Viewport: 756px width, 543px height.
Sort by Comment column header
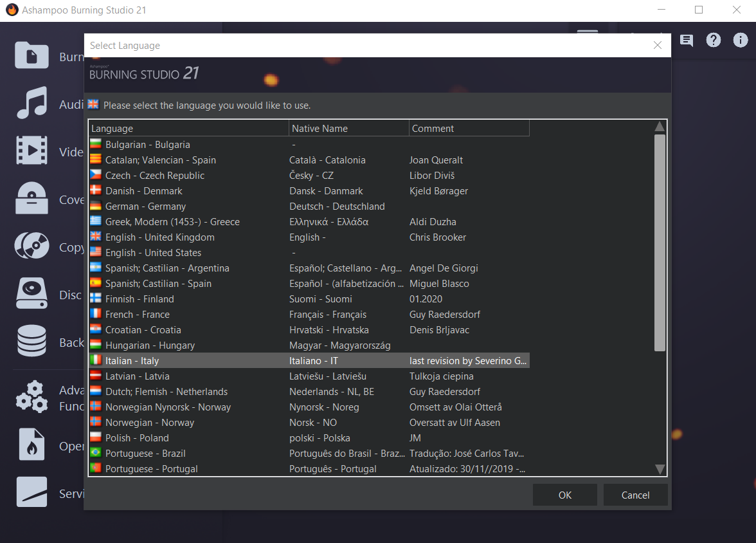469,129
